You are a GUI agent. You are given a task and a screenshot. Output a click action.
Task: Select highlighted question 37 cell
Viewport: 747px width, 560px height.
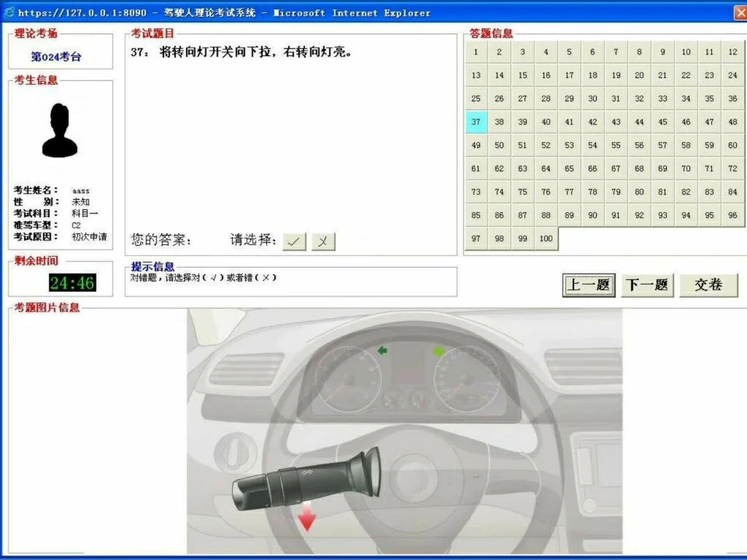click(x=475, y=122)
